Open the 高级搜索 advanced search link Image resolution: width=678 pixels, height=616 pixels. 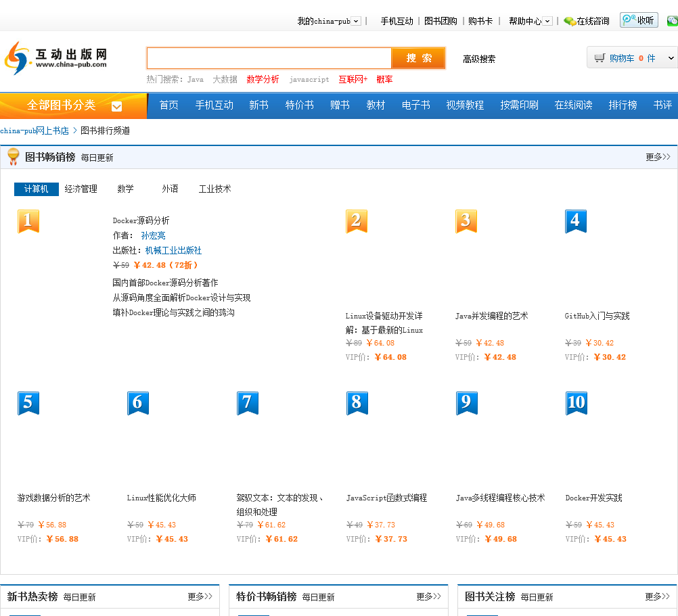pyautogui.click(x=479, y=60)
